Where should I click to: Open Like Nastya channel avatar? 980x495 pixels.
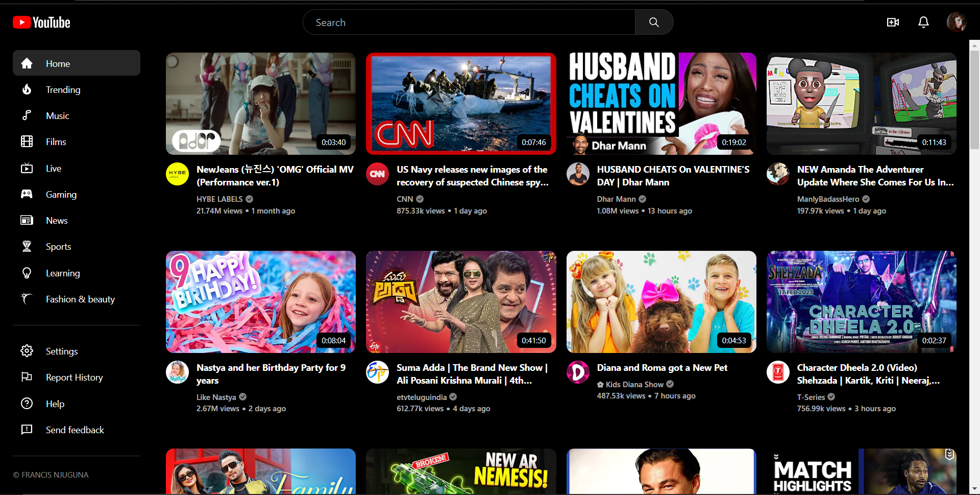177,372
